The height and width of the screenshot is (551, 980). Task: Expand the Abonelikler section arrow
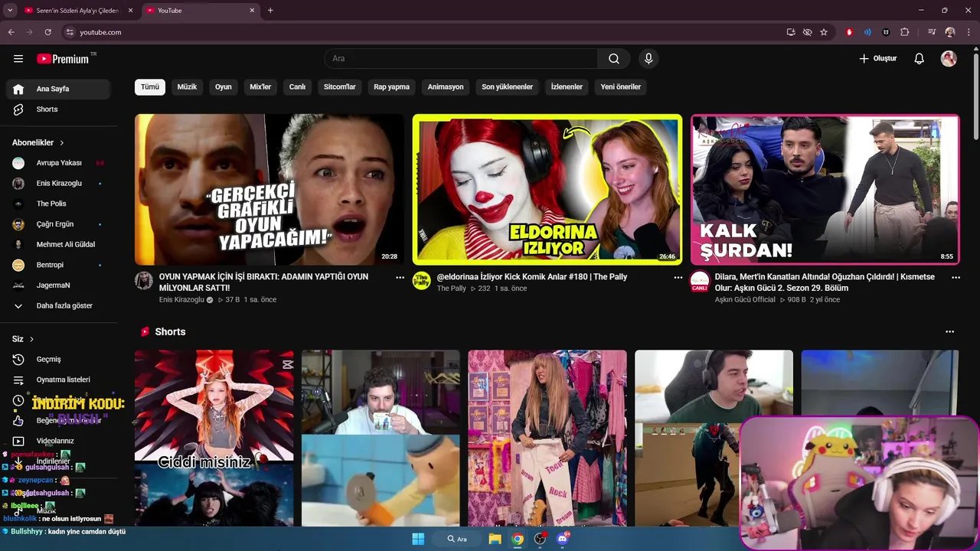coord(62,142)
